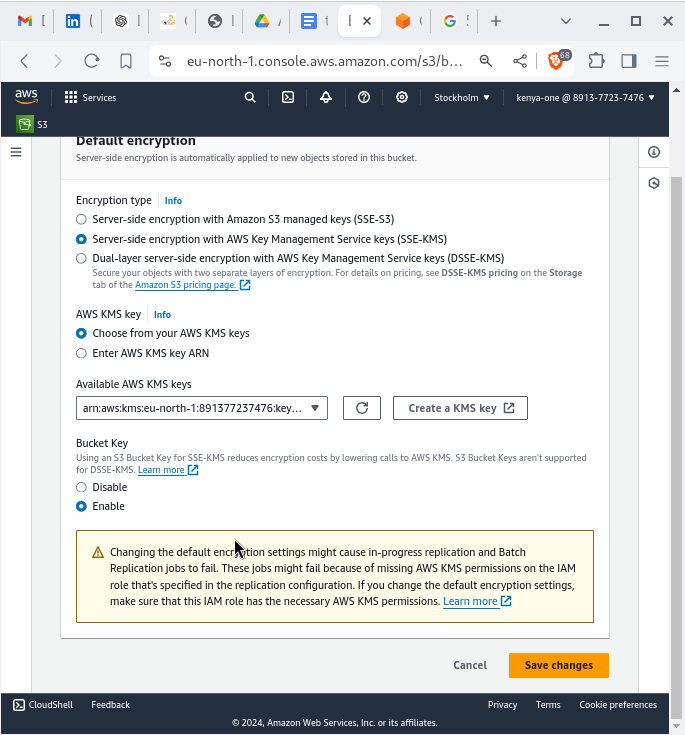Go to AWS console home logo
This screenshot has height=735, width=685.
coord(26,97)
